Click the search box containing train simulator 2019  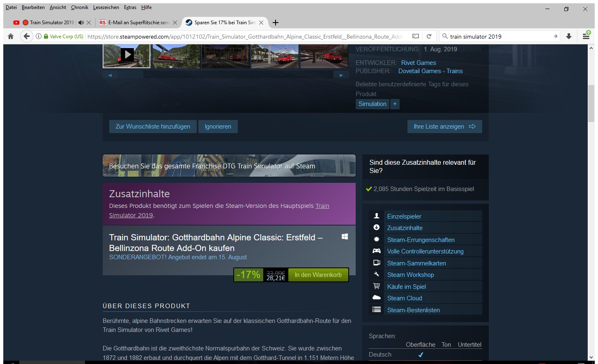(499, 36)
